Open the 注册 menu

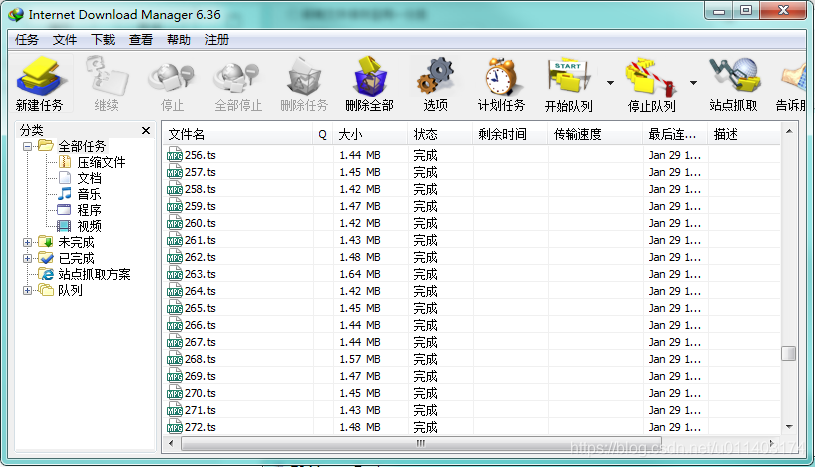pos(217,40)
